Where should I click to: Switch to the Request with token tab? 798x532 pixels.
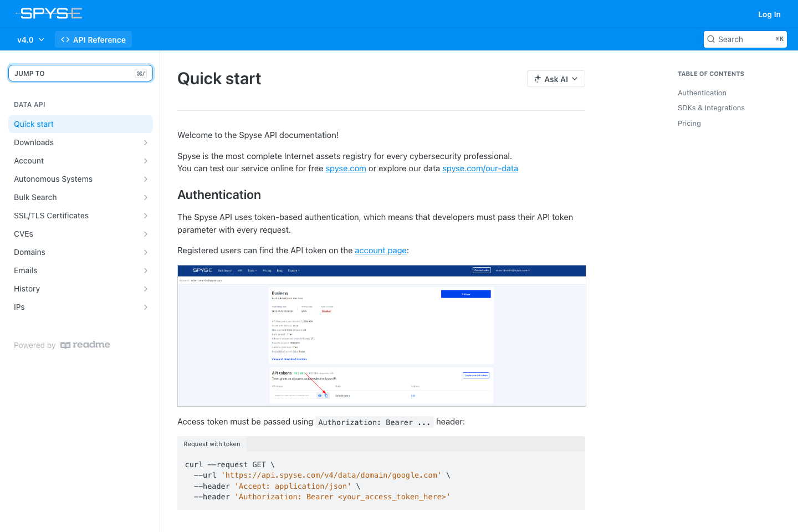click(212, 444)
